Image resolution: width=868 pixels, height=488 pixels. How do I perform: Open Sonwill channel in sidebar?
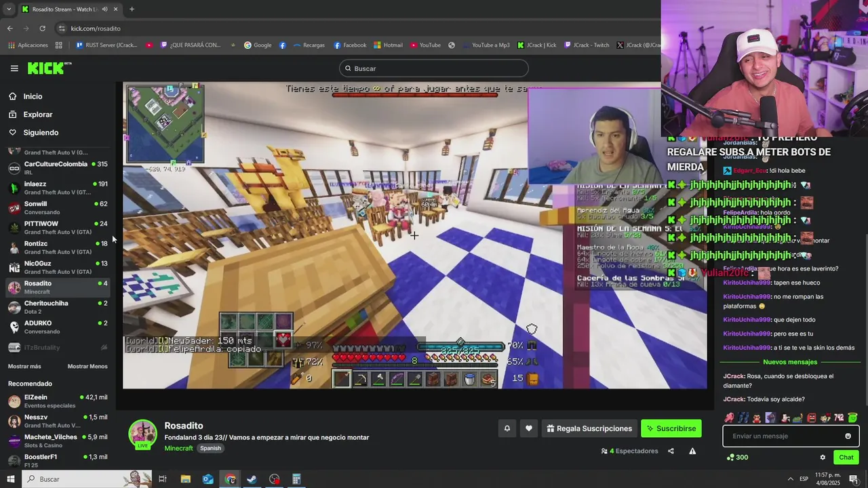(x=58, y=207)
